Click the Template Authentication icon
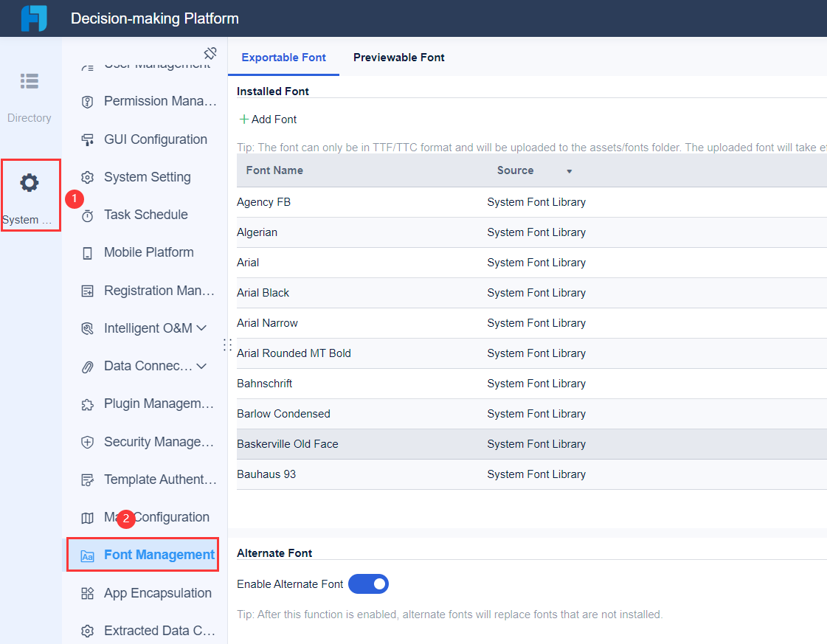This screenshot has height=644, width=827. (88, 480)
